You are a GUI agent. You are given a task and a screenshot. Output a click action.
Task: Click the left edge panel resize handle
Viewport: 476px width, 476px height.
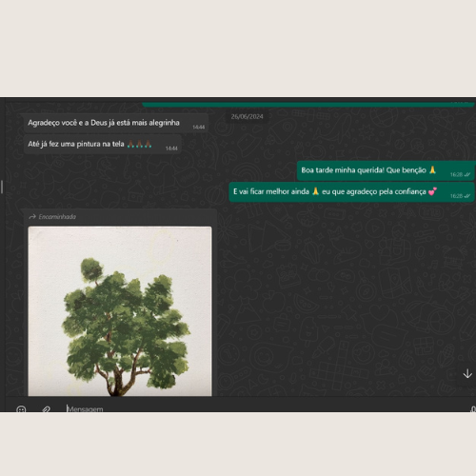[x=2, y=187]
